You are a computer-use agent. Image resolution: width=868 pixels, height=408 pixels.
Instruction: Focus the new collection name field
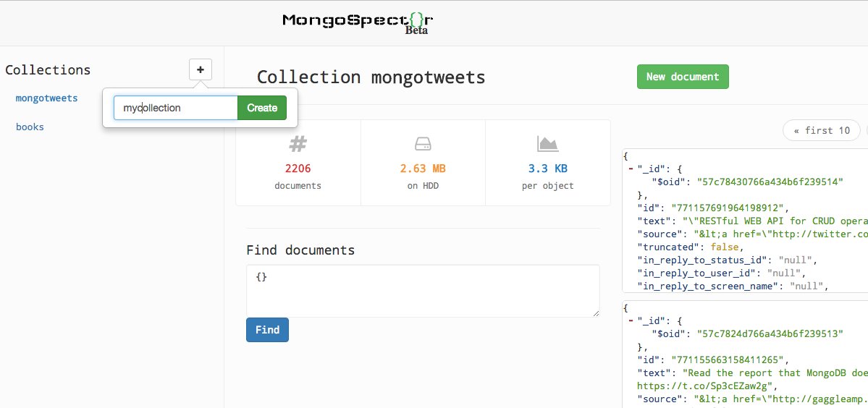coord(175,108)
